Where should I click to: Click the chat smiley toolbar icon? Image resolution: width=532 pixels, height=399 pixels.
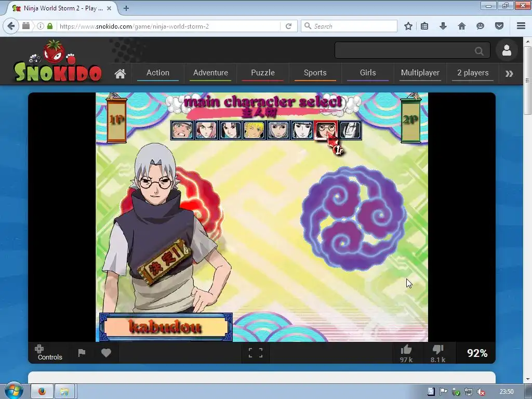click(480, 26)
